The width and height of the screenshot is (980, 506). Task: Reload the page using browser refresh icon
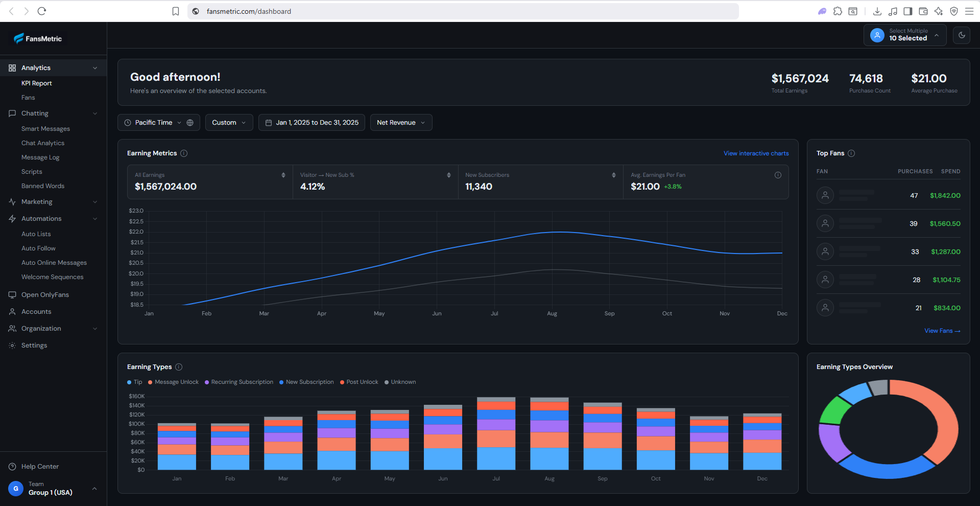tap(42, 11)
